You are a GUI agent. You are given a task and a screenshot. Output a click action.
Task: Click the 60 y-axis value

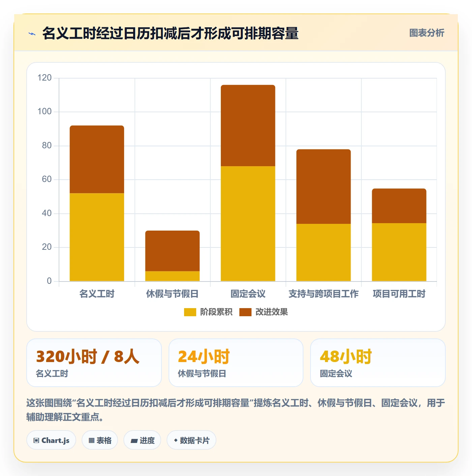(47, 179)
